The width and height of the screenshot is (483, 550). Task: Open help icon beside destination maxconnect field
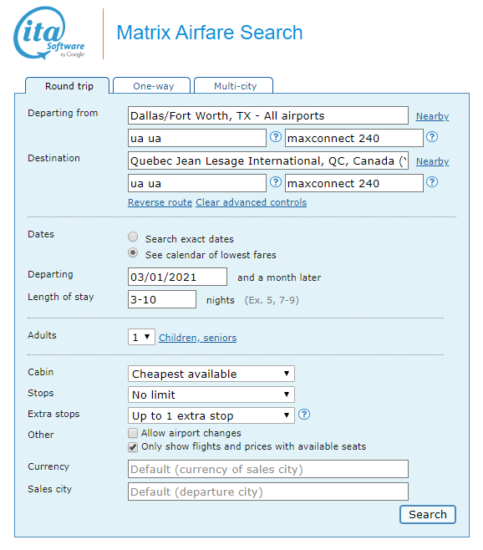pyautogui.click(x=432, y=182)
